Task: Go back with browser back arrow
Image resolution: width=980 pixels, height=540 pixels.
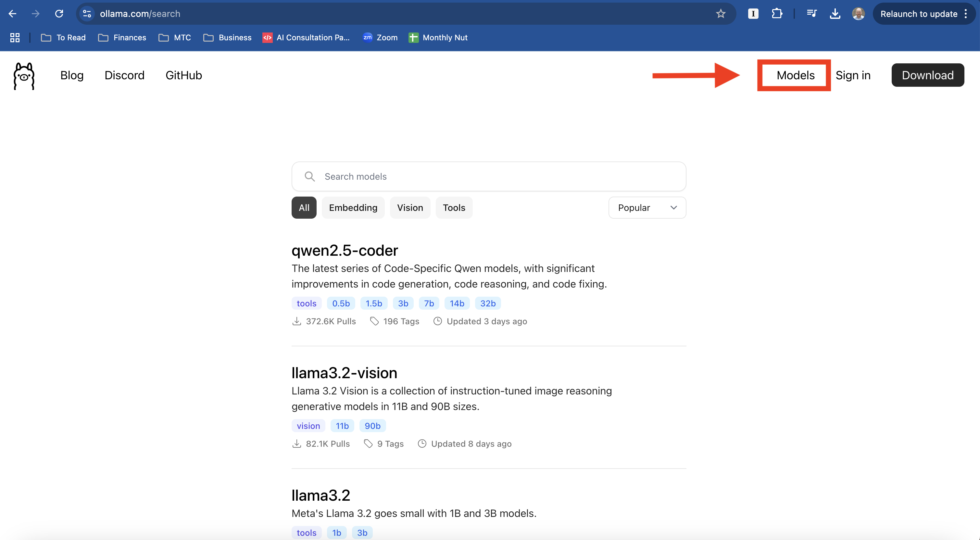Action: click(12, 14)
